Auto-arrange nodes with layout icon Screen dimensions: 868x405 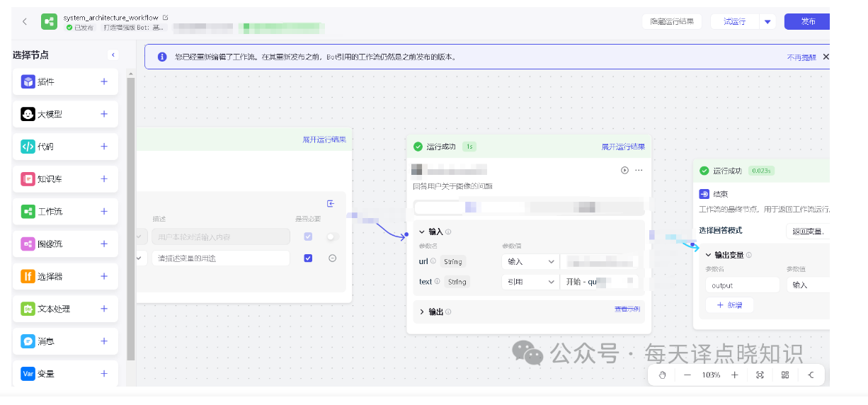[x=785, y=375]
